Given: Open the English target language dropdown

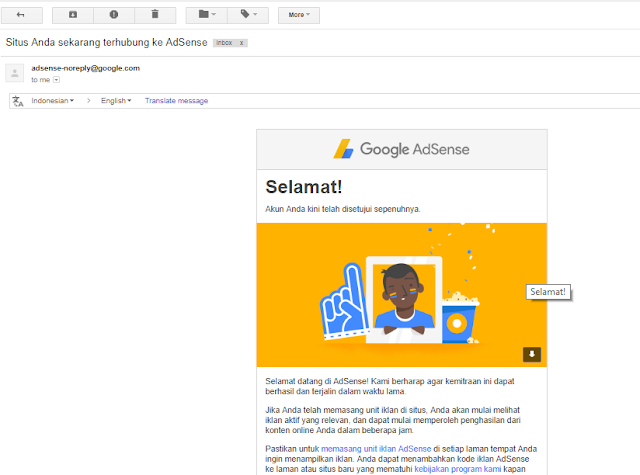Looking at the screenshot, I should point(116,100).
